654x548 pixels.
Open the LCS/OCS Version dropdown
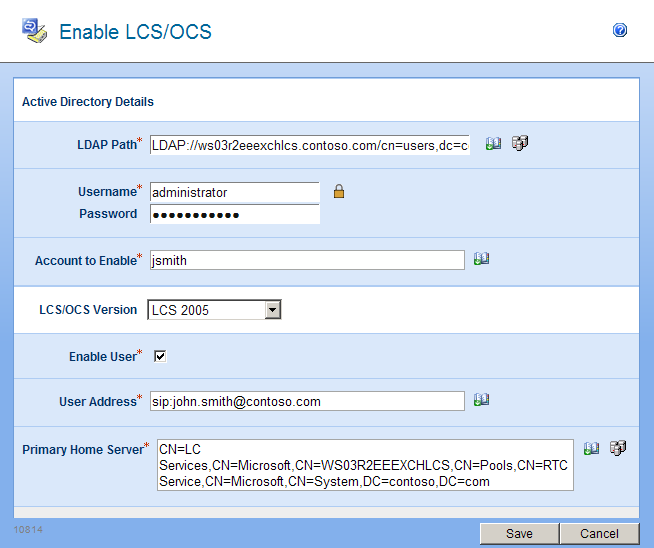(273, 310)
